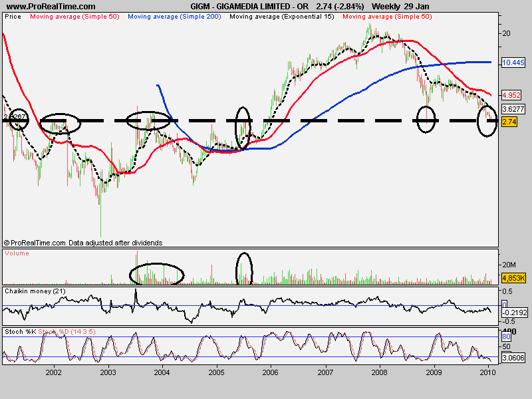Click the -0.2192 Chaikin value tag
This screenshot has width=532, height=399.
point(515,313)
